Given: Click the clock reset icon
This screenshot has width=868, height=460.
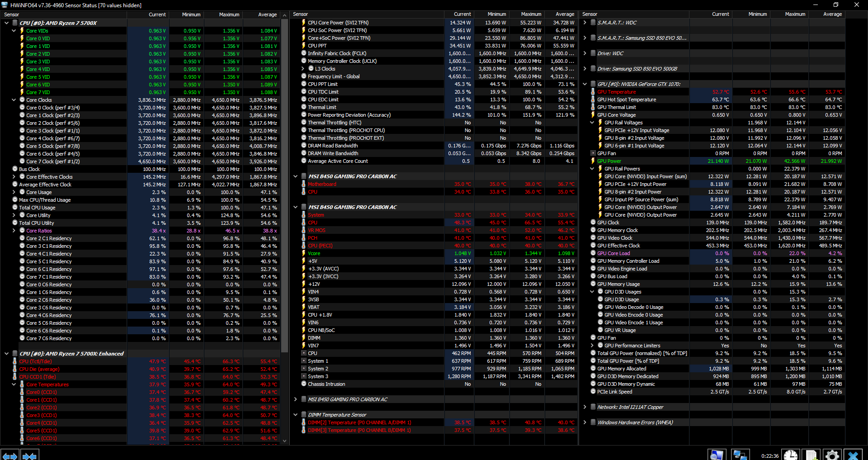Looking at the screenshot, I should point(791,455).
